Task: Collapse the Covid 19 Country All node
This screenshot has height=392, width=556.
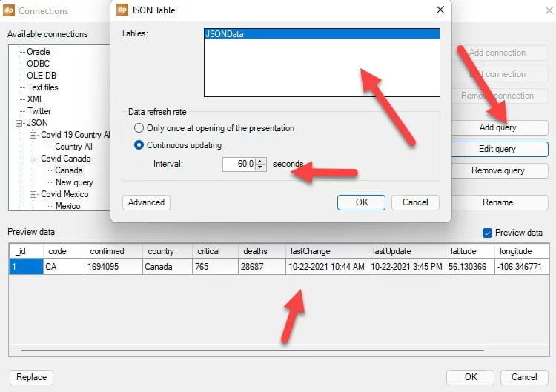Action: coord(33,135)
